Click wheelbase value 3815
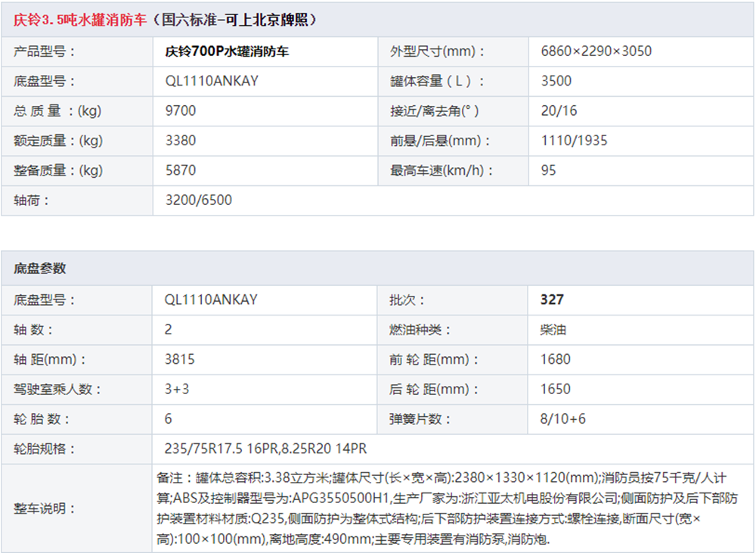The width and height of the screenshot is (756, 553). tap(179, 359)
